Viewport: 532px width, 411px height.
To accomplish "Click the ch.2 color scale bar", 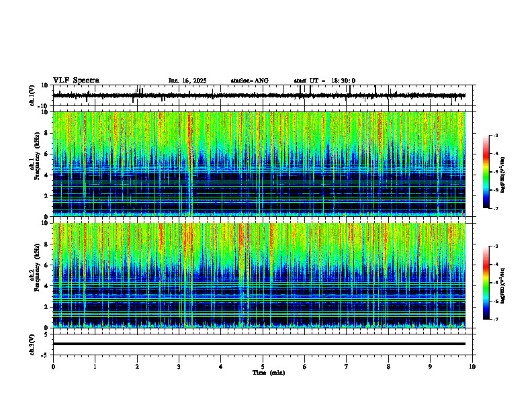I will (486, 283).
